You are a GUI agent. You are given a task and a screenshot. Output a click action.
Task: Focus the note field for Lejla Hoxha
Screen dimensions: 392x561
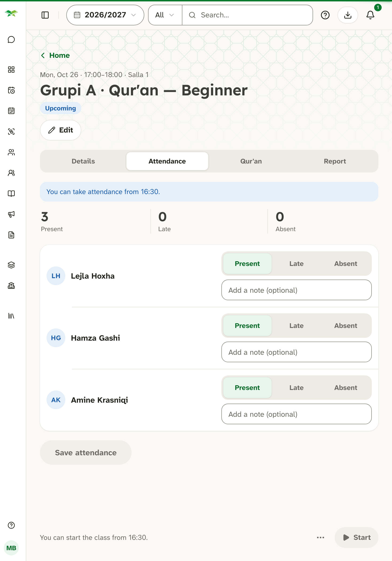[296, 290]
